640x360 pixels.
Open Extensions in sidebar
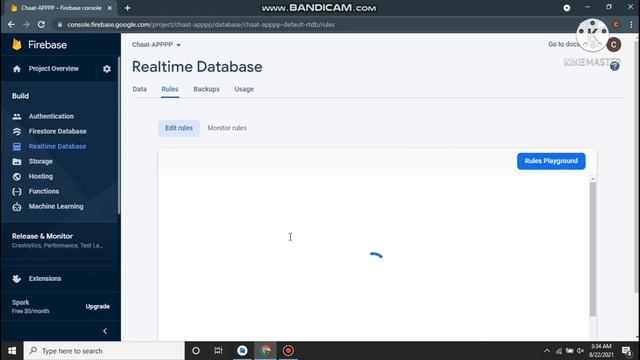click(x=45, y=278)
